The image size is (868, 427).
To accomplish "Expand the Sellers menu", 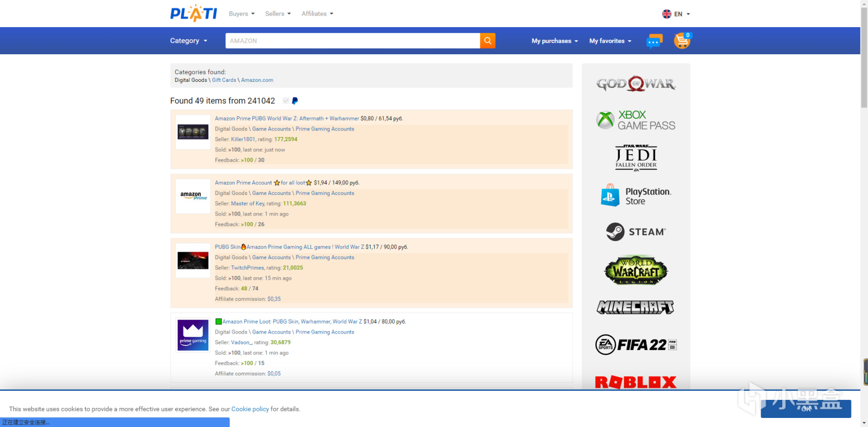I will (278, 14).
